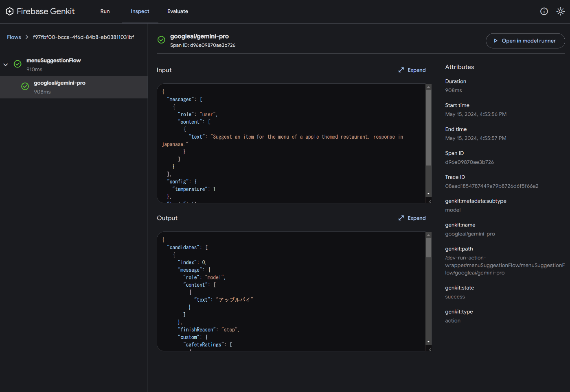Expand the Input panel

(412, 70)
